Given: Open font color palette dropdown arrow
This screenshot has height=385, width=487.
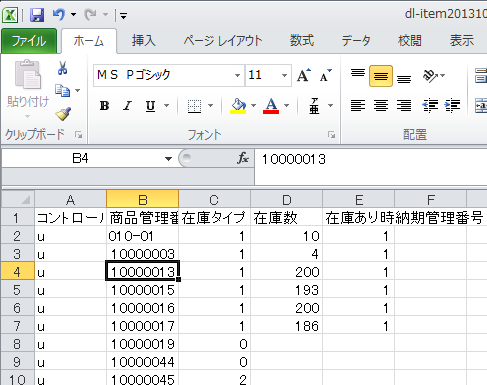Looking at the screenshot, I should coord(286,106).
